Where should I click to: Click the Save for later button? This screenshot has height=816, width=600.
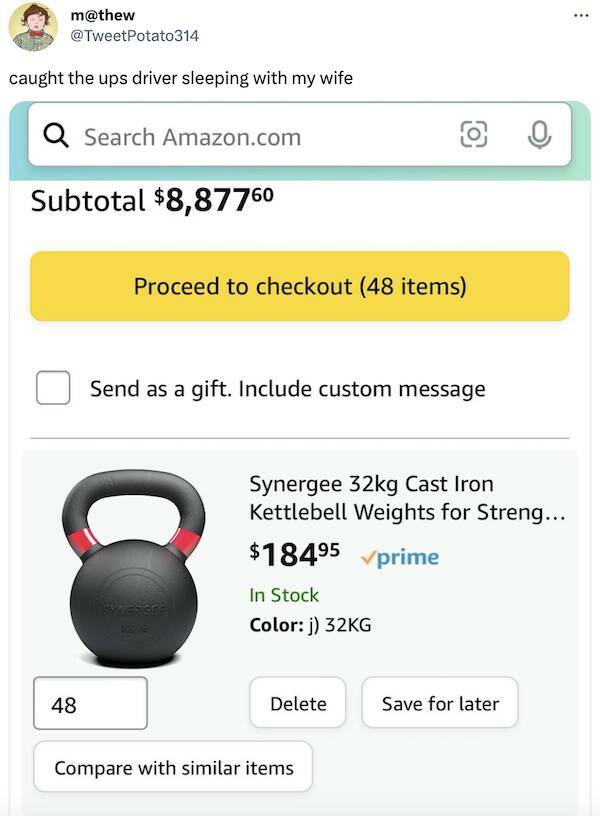[x=440, y=703]
